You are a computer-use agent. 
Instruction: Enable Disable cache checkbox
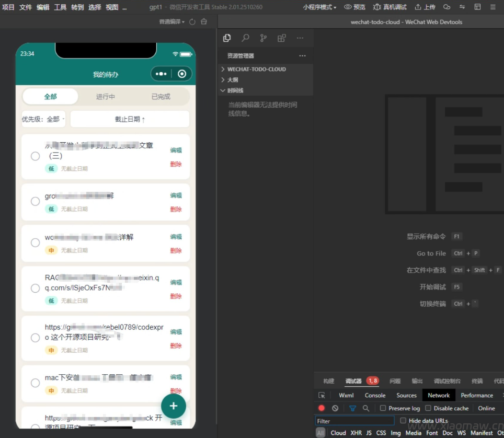tap(428, 408)
